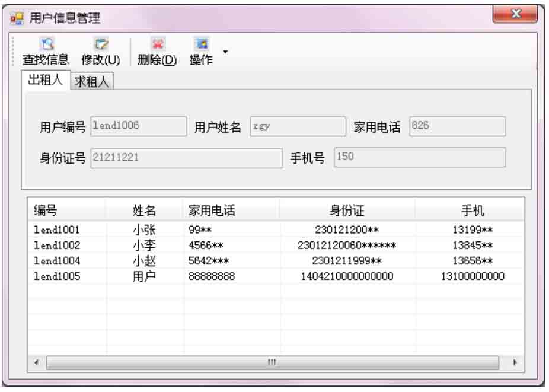Click the 操作 toolbar icon
The height and width of the screenshot is (392, 549).
pos(201,44)
